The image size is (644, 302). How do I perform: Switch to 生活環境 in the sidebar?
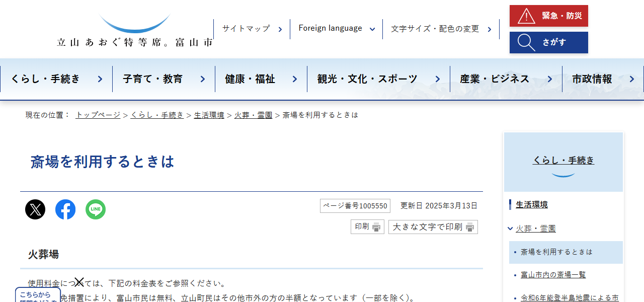532,204
